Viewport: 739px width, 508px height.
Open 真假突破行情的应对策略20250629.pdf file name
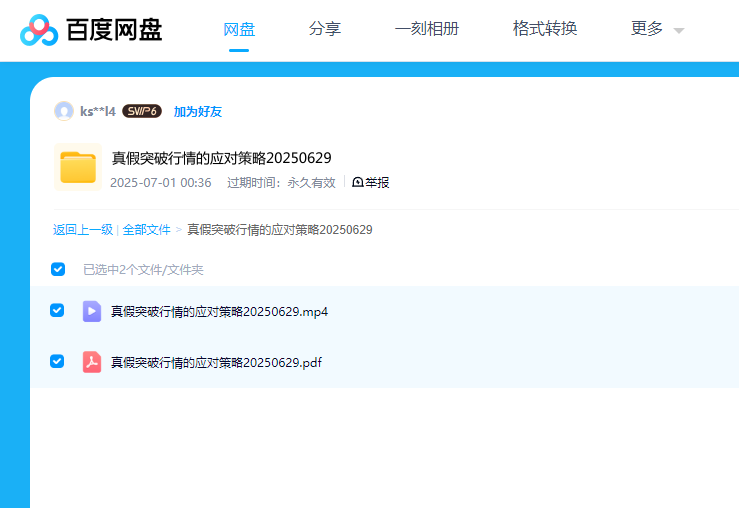click(216, 362)
